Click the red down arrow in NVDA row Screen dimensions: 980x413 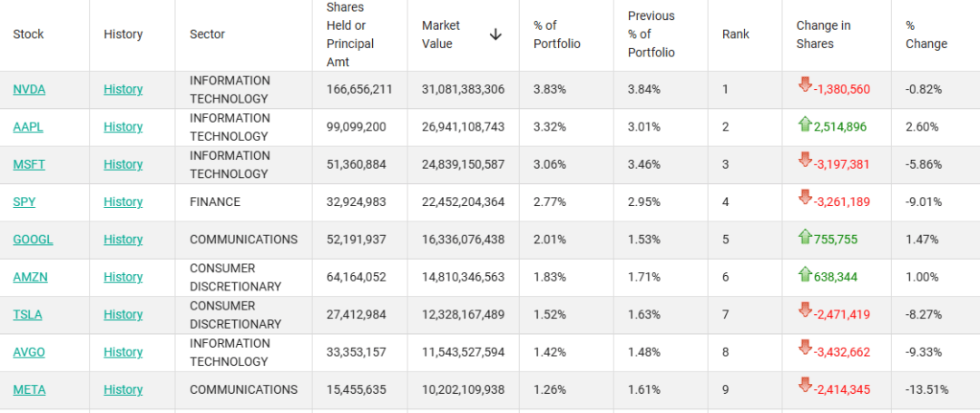coord(804,85)
